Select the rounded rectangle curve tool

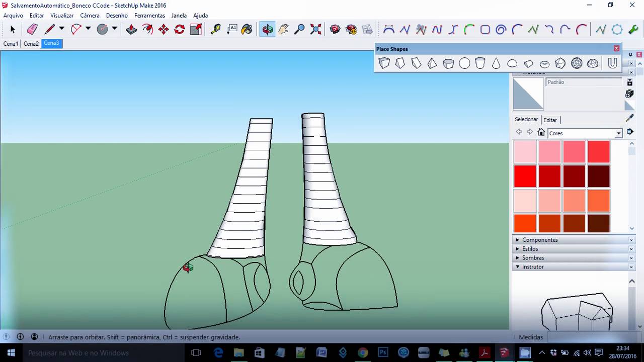point(485,29)
